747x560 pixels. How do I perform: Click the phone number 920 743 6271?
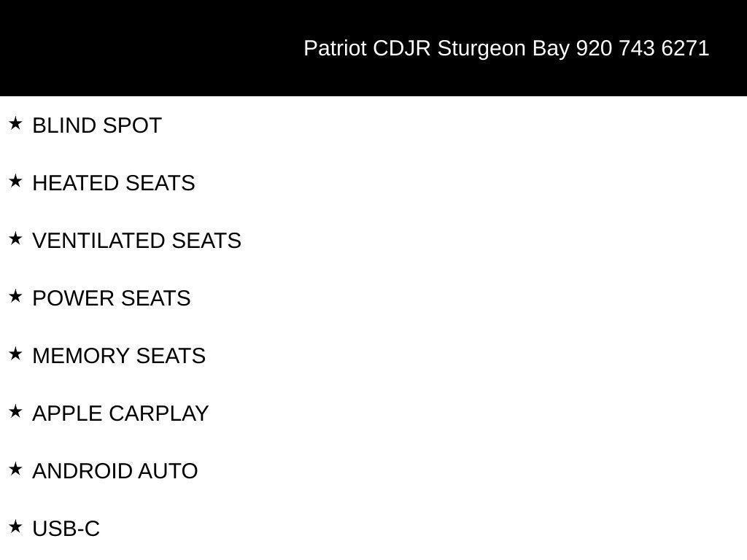click(x=643, y=49)
